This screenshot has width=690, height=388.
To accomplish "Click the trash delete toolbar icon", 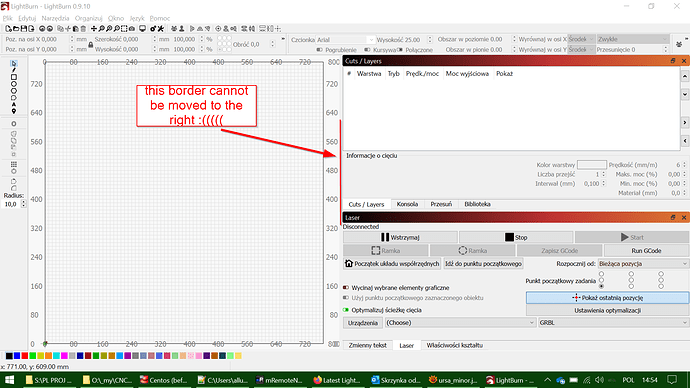I will pos(83,29).
